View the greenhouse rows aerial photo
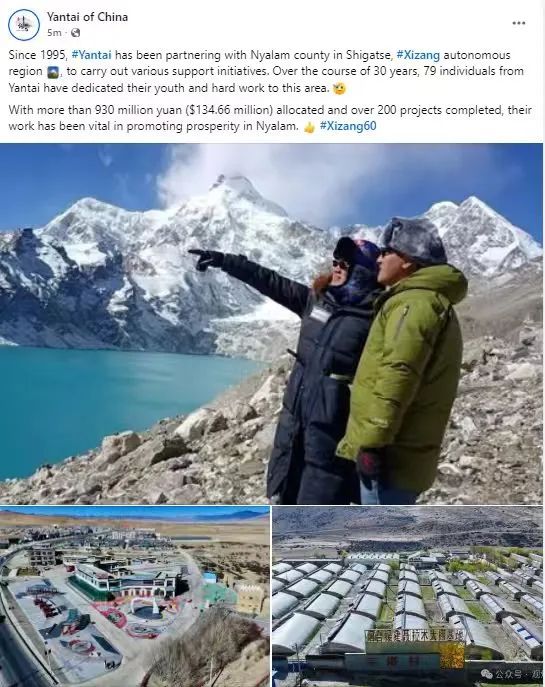Screen dimensions: 545x687 coord(407,596)
